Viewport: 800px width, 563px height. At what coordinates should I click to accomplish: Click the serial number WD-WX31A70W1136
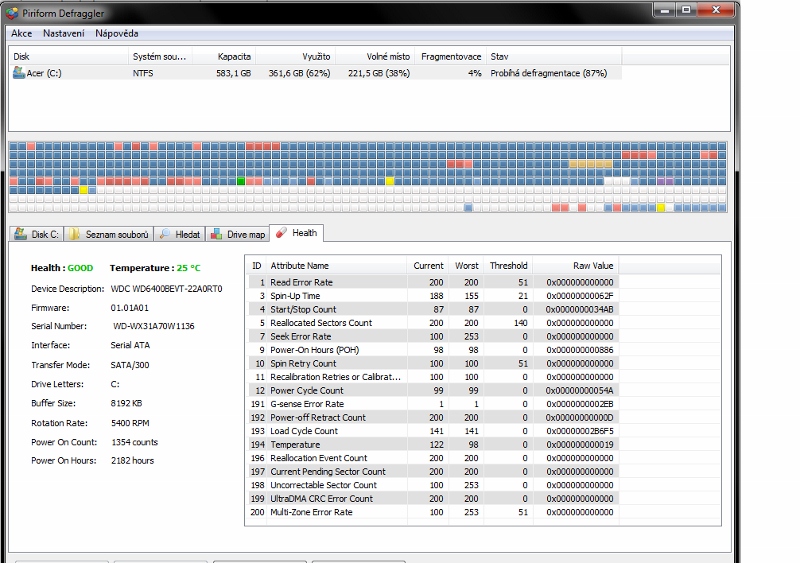click(154, 326)
